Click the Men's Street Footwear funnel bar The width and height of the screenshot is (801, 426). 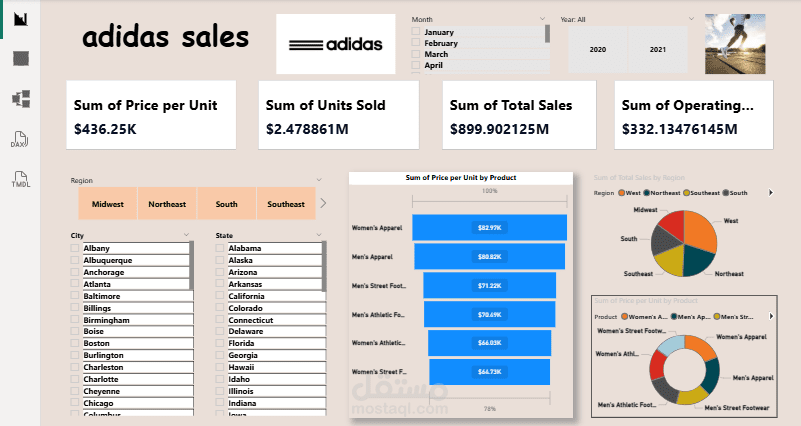tap(489, 286)
